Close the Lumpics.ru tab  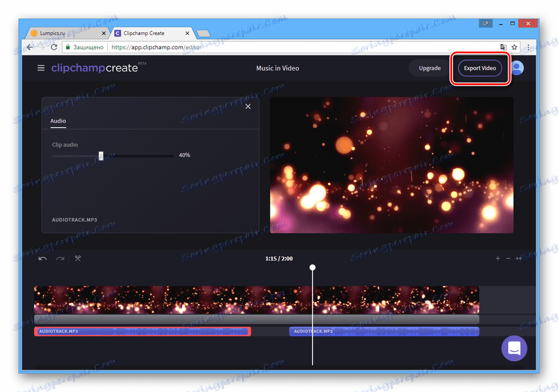[104, 33]
